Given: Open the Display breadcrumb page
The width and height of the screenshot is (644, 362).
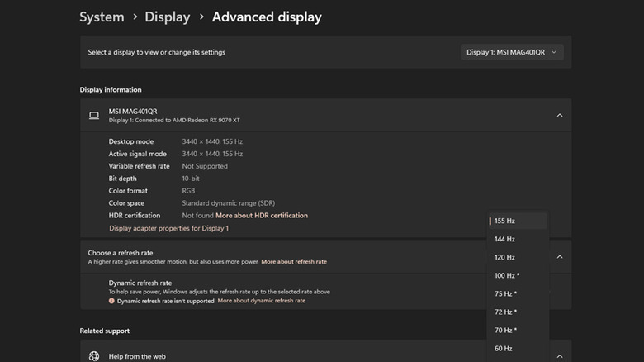Looking at the screenshot, I should [x=167, y=17].
